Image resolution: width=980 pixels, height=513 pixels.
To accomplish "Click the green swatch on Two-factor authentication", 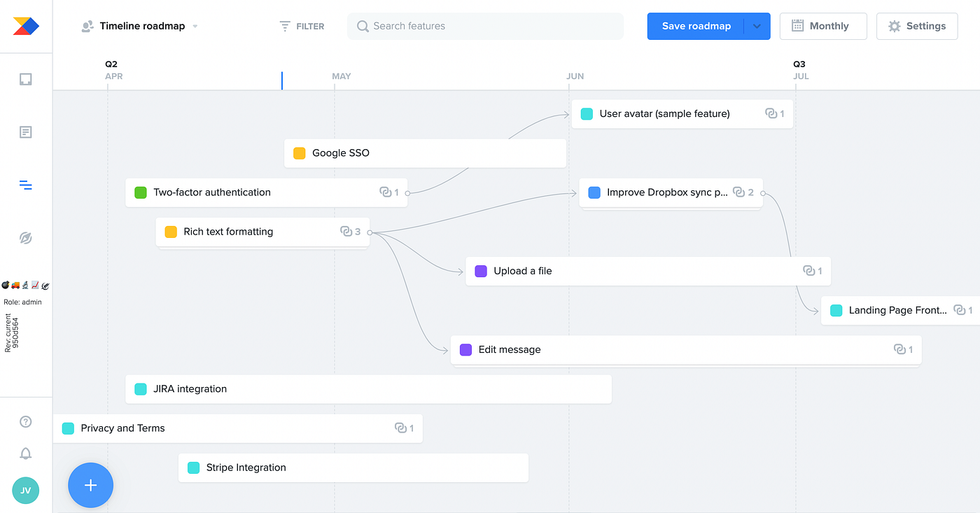I will click(141, 192).
